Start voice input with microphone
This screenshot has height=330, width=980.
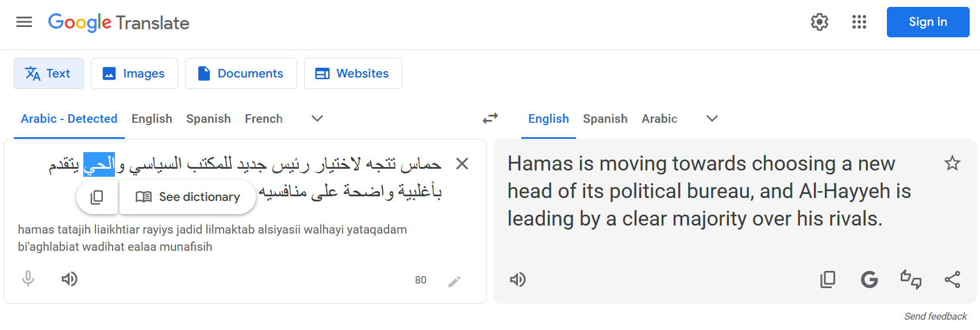28,279
